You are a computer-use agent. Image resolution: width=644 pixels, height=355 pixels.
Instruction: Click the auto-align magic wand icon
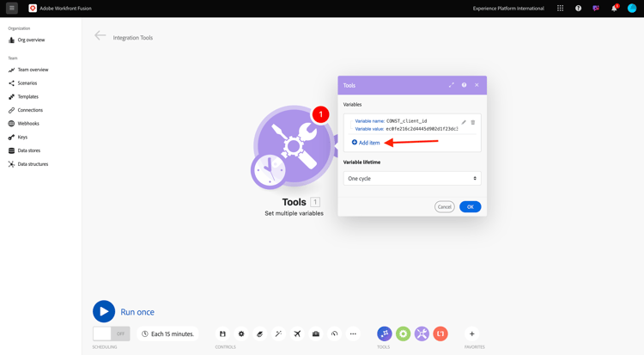tap(278, 334)
